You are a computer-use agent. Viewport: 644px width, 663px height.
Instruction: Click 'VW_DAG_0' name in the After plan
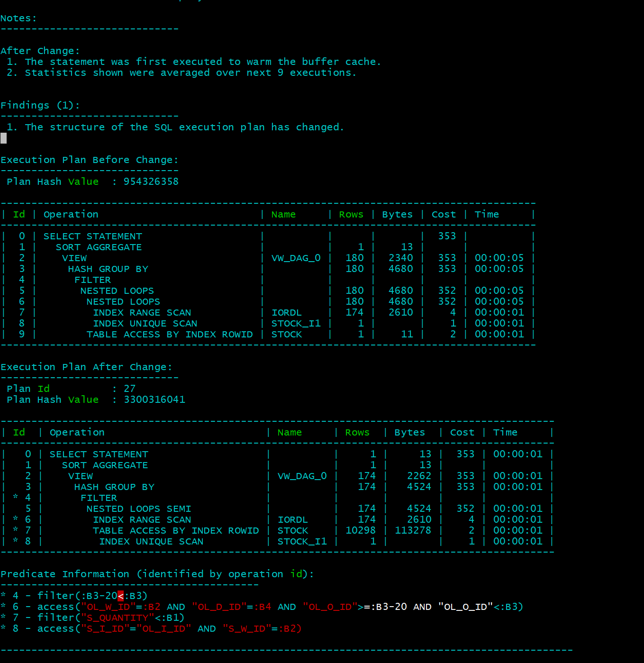coord(302,476)
